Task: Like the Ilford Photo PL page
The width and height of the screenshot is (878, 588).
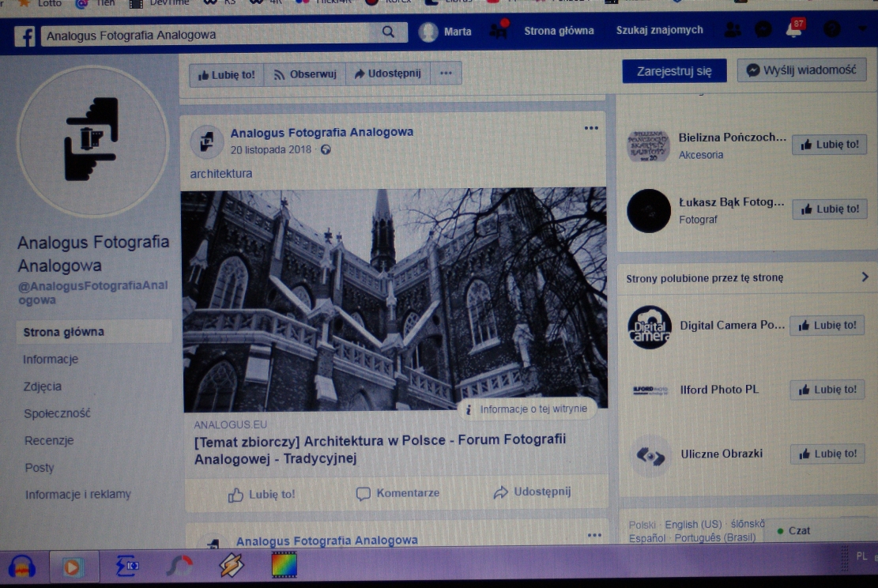Action: [827, 390]
